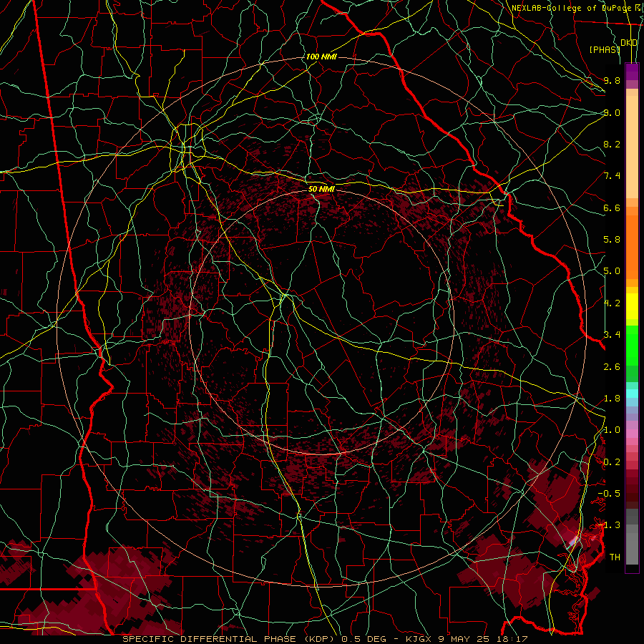Viewport: 644px width, 644px height.
Task: Click the 5.0 value on the legend
Action: [x=612, y=271]
